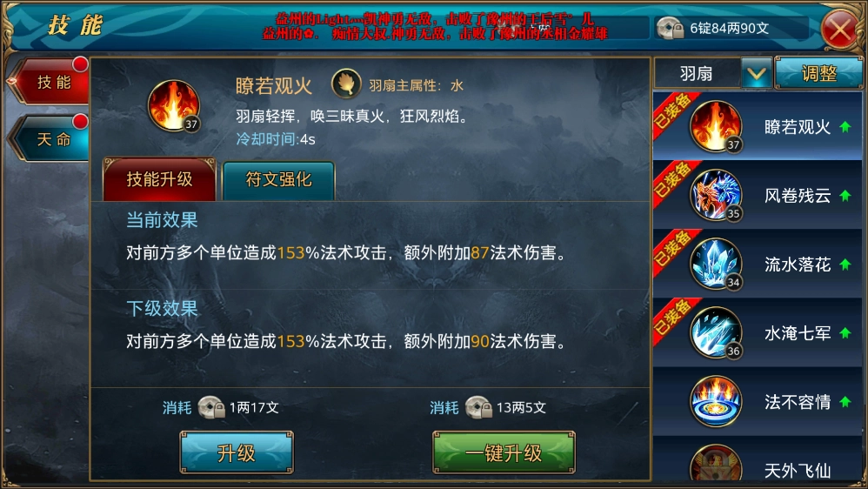Select the 风卷残云 skill icon
Viewport: 868px width, 489px height.
(x=716, y=195)
